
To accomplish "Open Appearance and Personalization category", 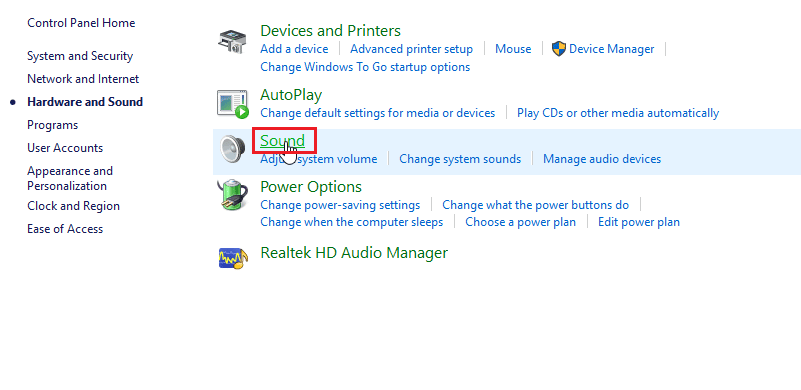I will [70, 178].
